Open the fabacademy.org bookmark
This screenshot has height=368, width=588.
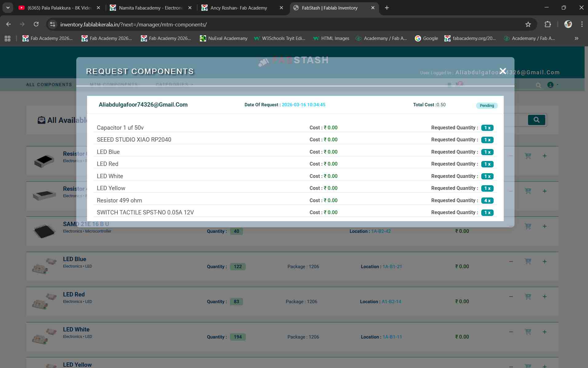tap(470, 38)
